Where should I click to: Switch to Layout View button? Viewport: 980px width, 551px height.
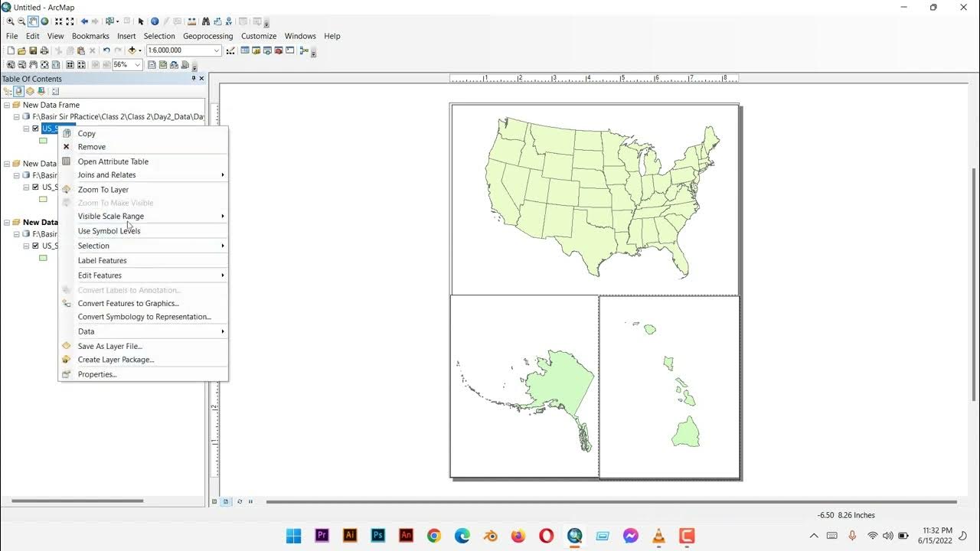[226, 501]
